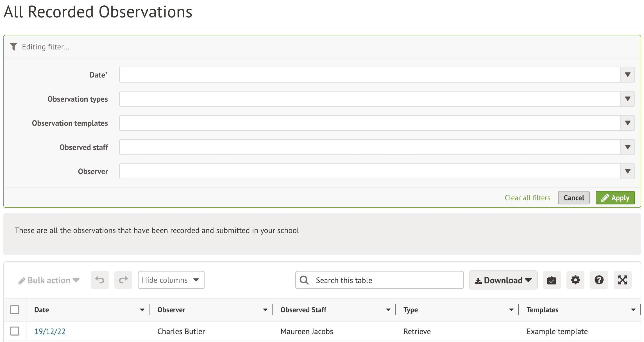Click the undo arrow icon

[x=99, y=280]
